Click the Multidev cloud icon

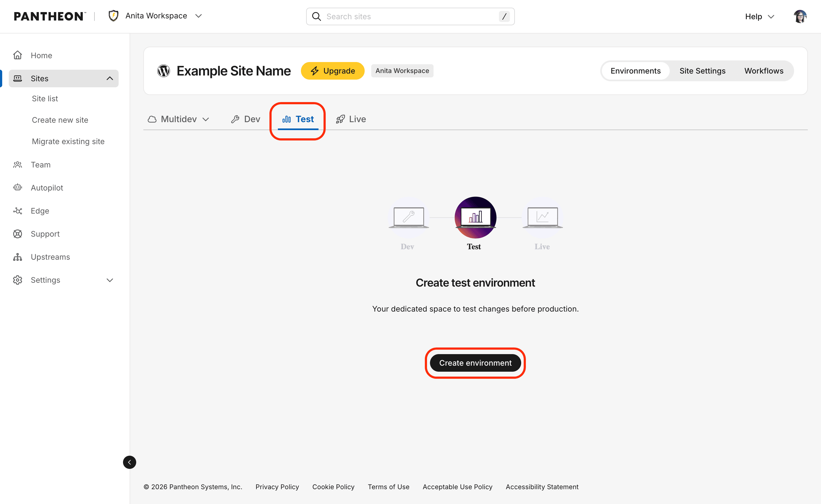tap(152, 119)
